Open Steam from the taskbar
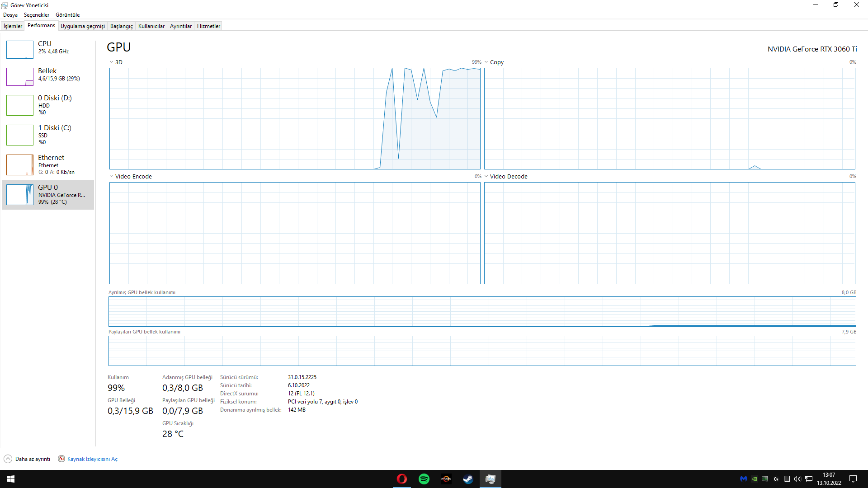Viewport: 868px width, 488px height. (468, 479)
